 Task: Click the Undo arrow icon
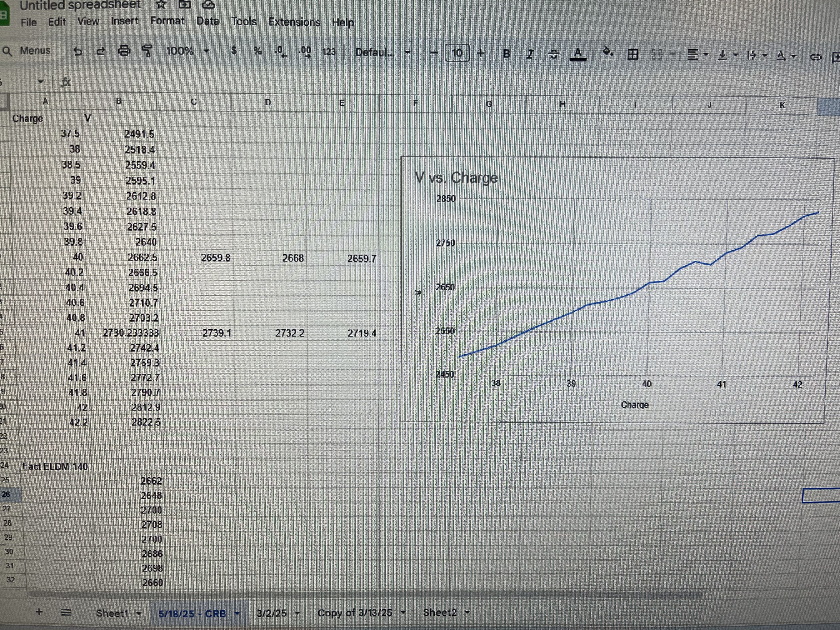tap(77, 51)
